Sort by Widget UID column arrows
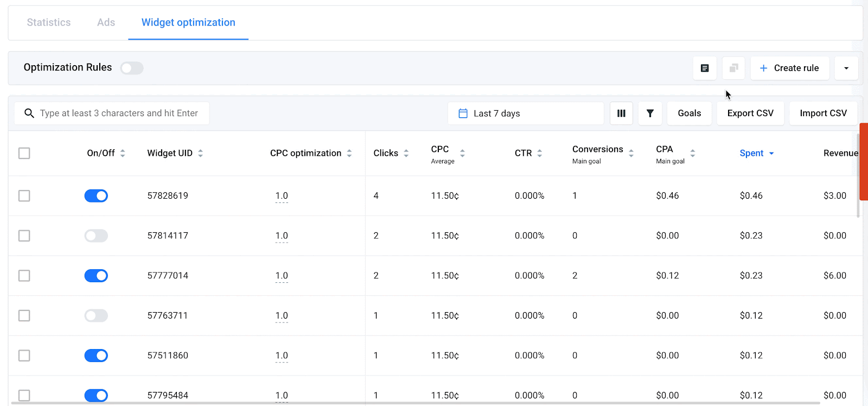868x406 pixels. [201, 154]
